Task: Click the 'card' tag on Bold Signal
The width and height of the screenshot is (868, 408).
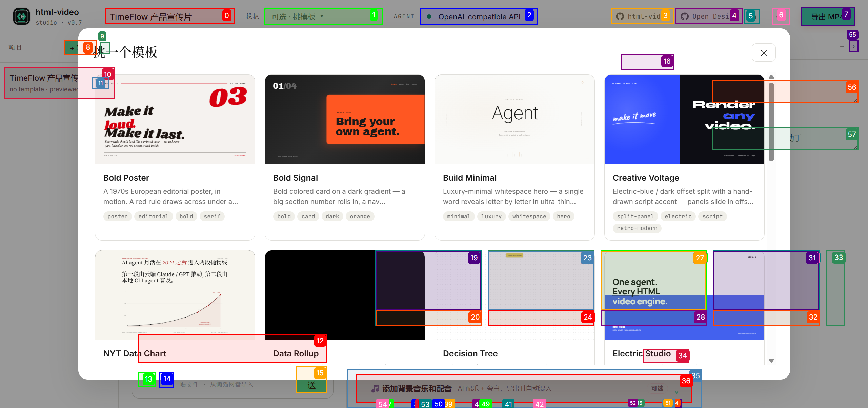Action: pyautogui.click(x=308, y=216)
